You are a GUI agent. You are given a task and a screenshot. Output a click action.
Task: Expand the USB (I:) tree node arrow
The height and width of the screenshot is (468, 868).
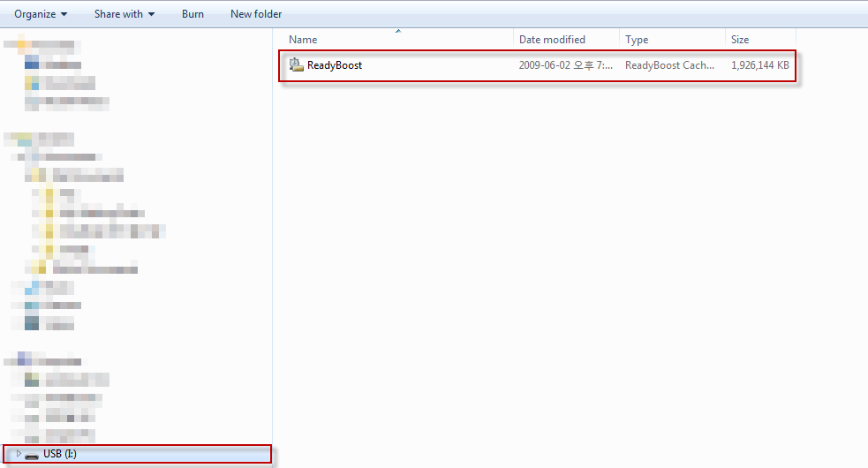pyautogui.click(x=19, y=454)
